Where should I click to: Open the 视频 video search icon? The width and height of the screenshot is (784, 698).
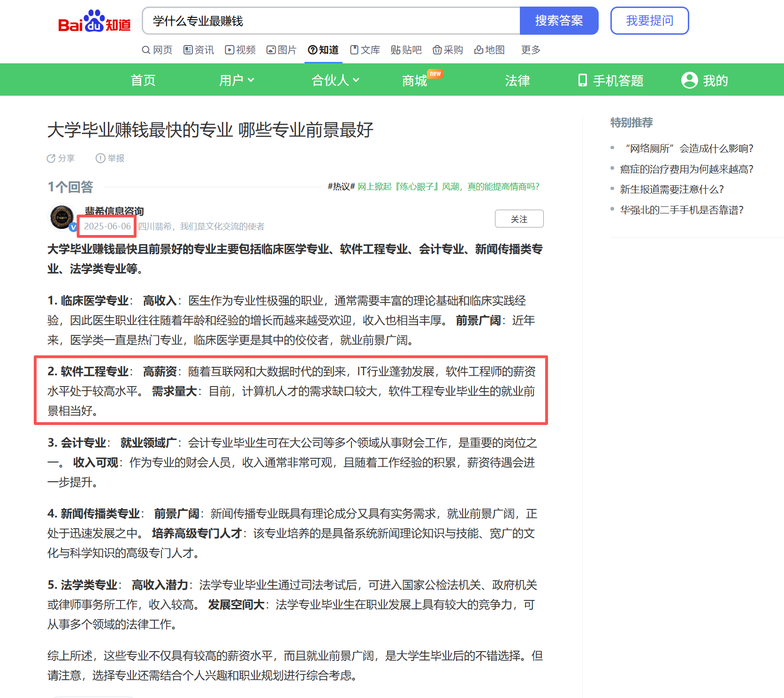pyautogui.click(x=228, y=50)
